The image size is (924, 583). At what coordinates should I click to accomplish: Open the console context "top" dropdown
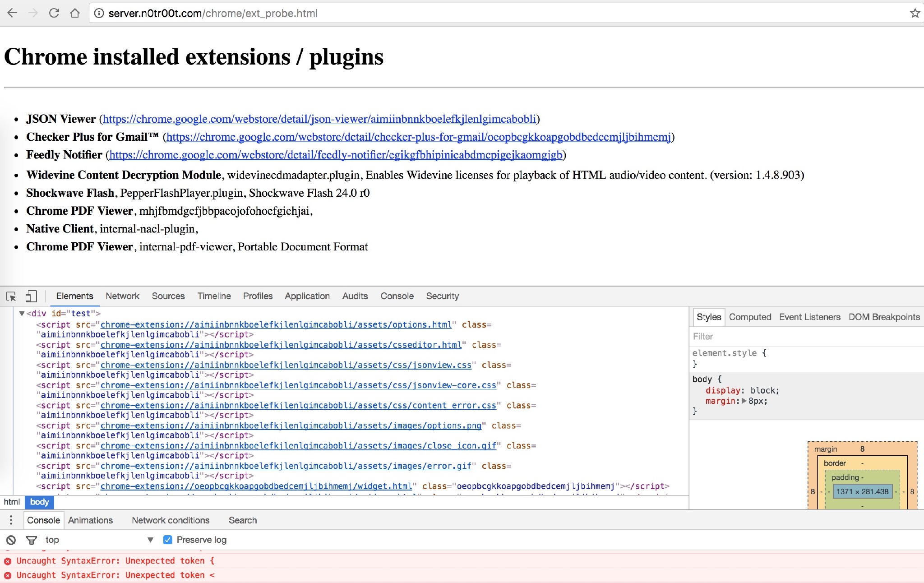(99, 540)
